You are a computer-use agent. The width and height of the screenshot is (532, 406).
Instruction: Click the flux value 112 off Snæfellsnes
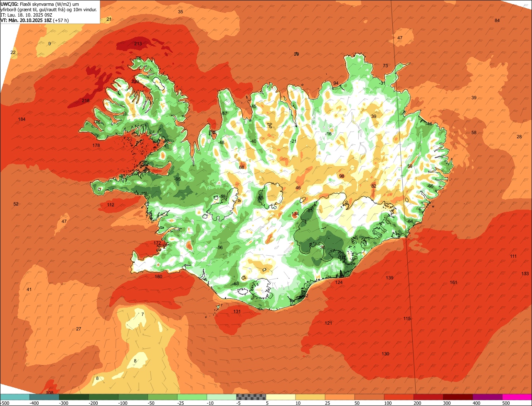(x=111, y=205)
